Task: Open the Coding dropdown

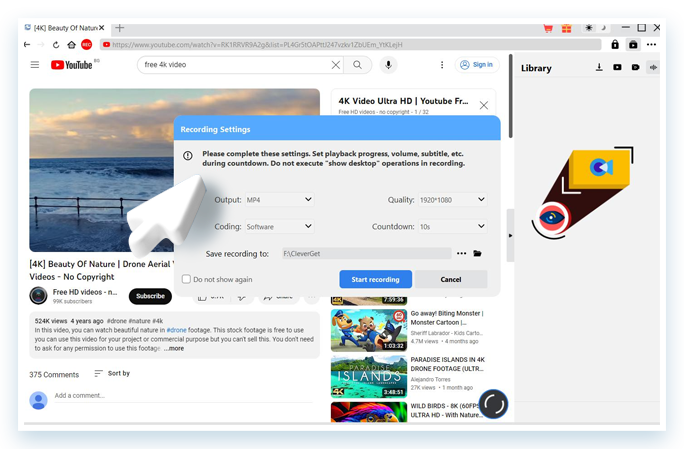Action: click(x=279, y=226)
